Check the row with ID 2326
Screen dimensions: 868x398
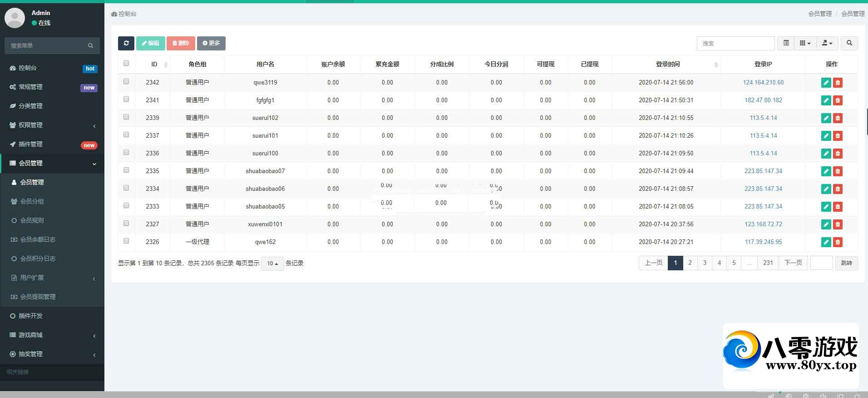point(126,241)
